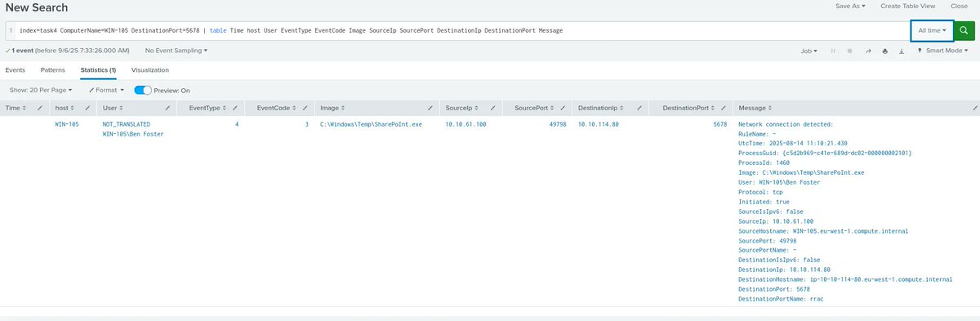
Task: Click the pencil edit icon for DestinationPort column
Action: coord(723,108)
